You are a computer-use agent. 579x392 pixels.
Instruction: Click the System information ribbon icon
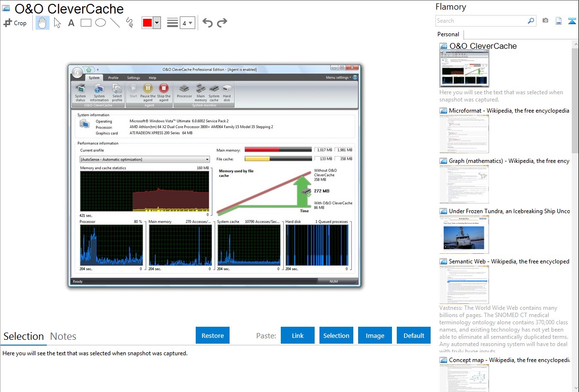[99, 92]
